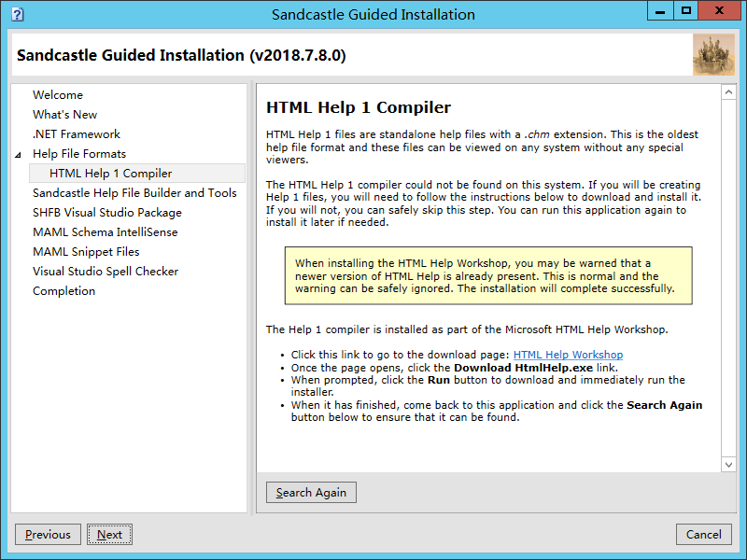This screenshot has height=560, width=747.
Task: Advance with the Next button
Action: coord(109,534)
